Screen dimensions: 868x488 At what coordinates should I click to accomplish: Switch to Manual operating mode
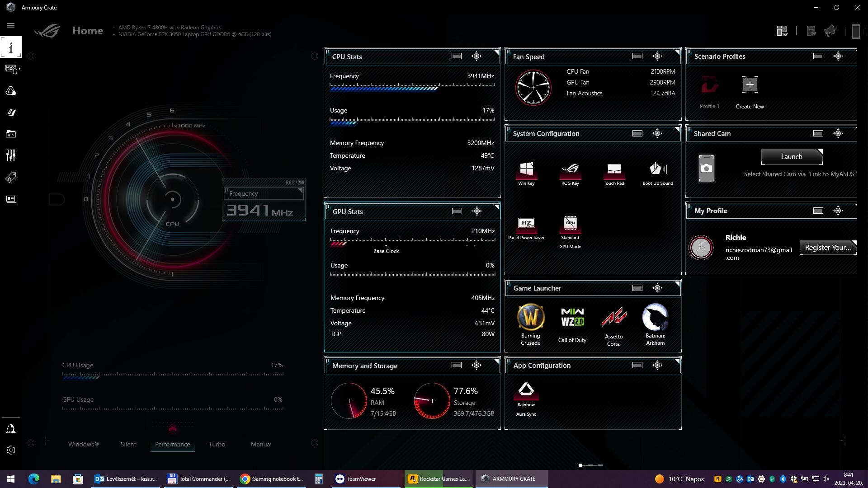(261, 444)
